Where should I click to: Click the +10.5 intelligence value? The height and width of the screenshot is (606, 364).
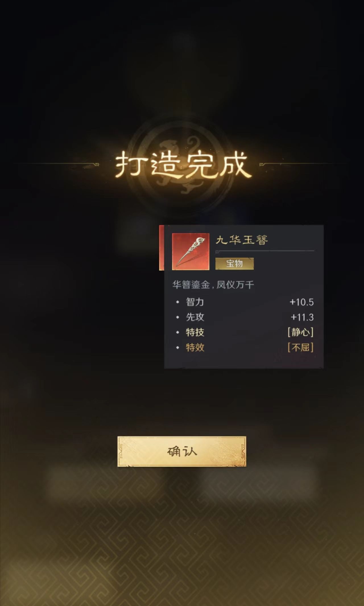301,302
